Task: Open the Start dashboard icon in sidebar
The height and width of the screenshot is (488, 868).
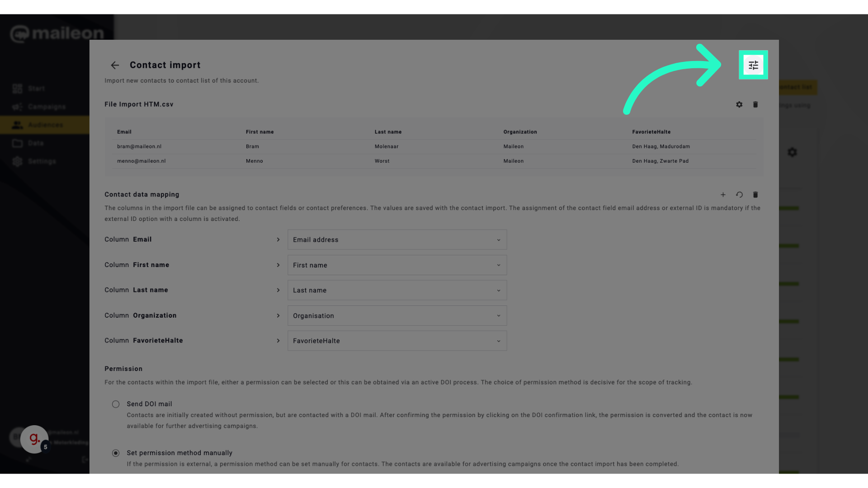Action: pyautogui.click(x=17, y=89)
